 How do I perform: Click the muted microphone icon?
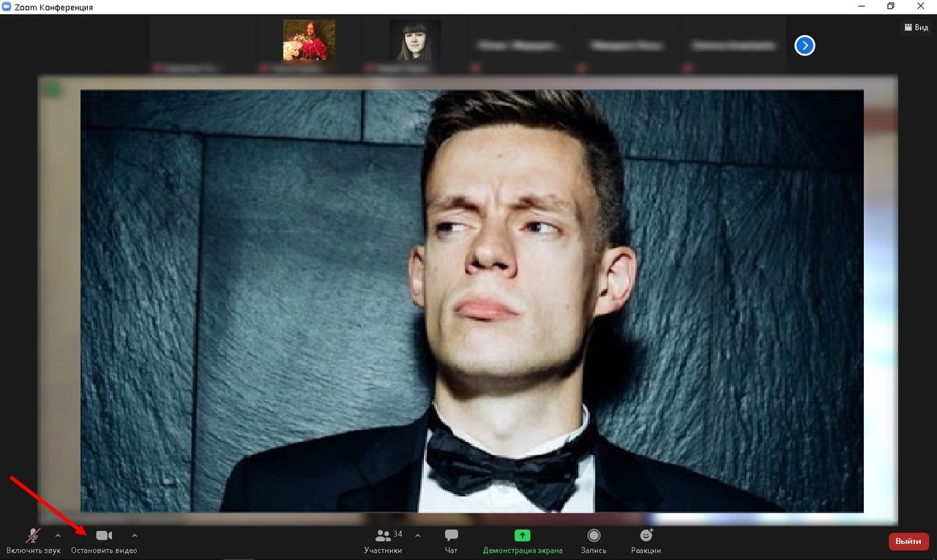click(33, 537)
